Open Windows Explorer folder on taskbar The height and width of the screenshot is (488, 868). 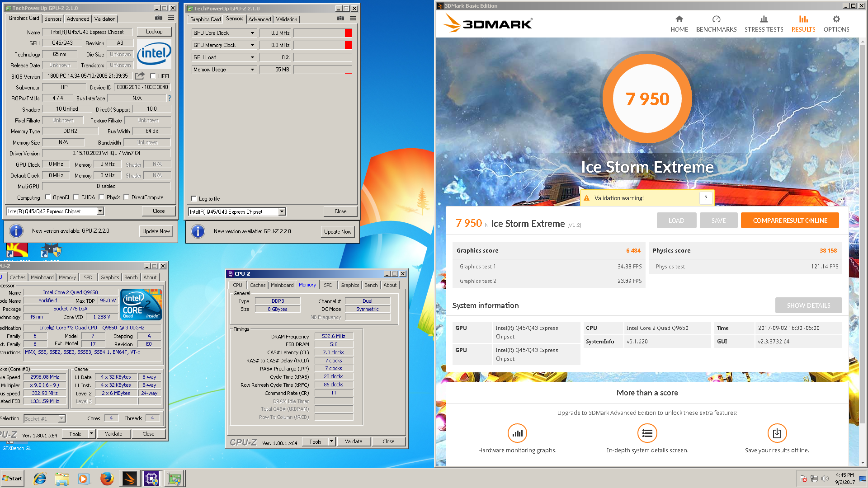tap(62, 479)
